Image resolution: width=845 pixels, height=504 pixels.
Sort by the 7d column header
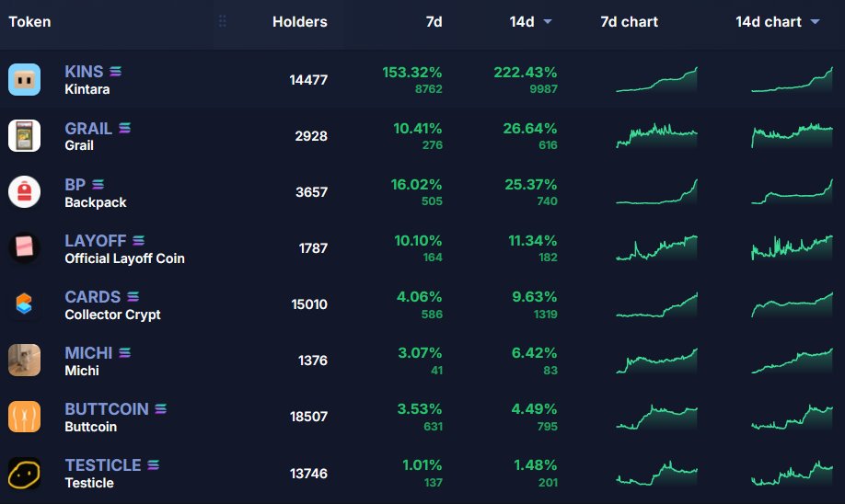pos(434,21)
